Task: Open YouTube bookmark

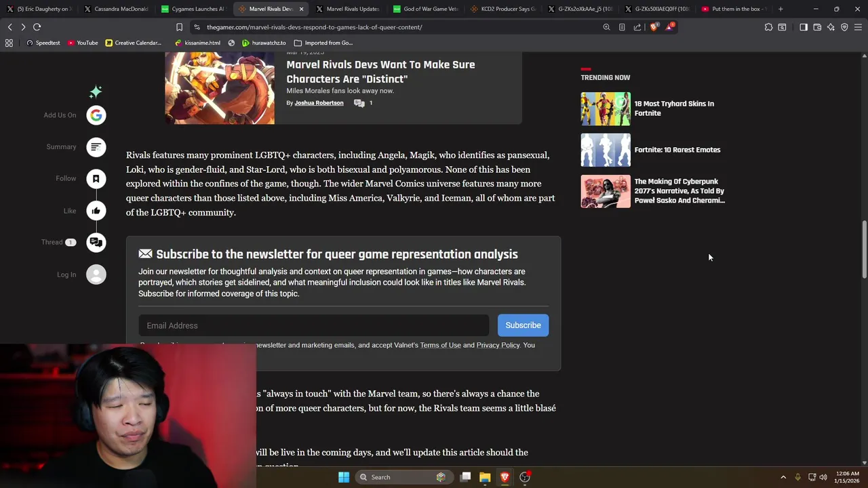Action: click(x=83, y=43)
